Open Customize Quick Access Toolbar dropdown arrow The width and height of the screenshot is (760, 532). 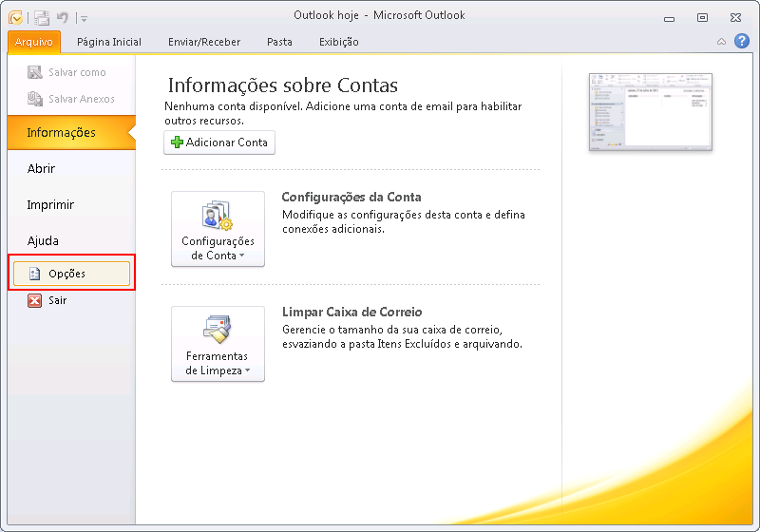point(84,19)
